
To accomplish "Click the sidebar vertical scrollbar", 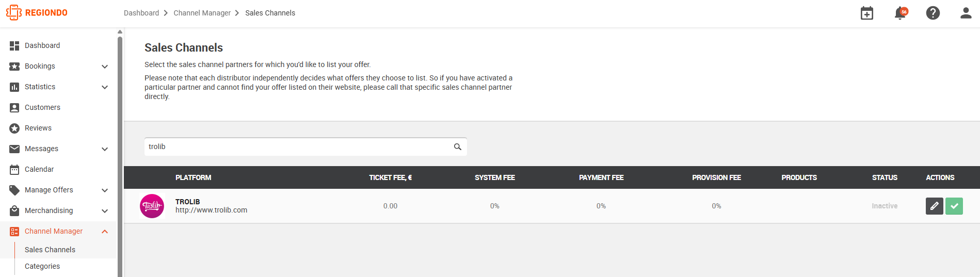I will pos(120,155).
